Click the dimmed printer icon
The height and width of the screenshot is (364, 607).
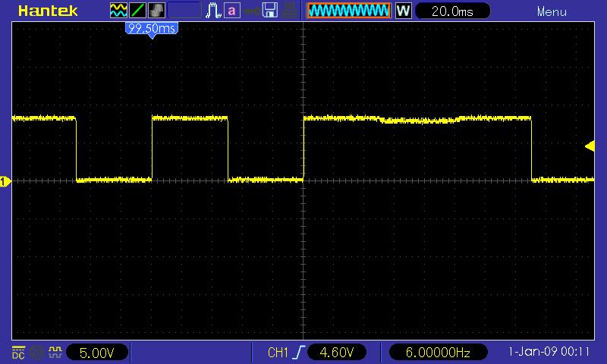(x=289, y=11)
